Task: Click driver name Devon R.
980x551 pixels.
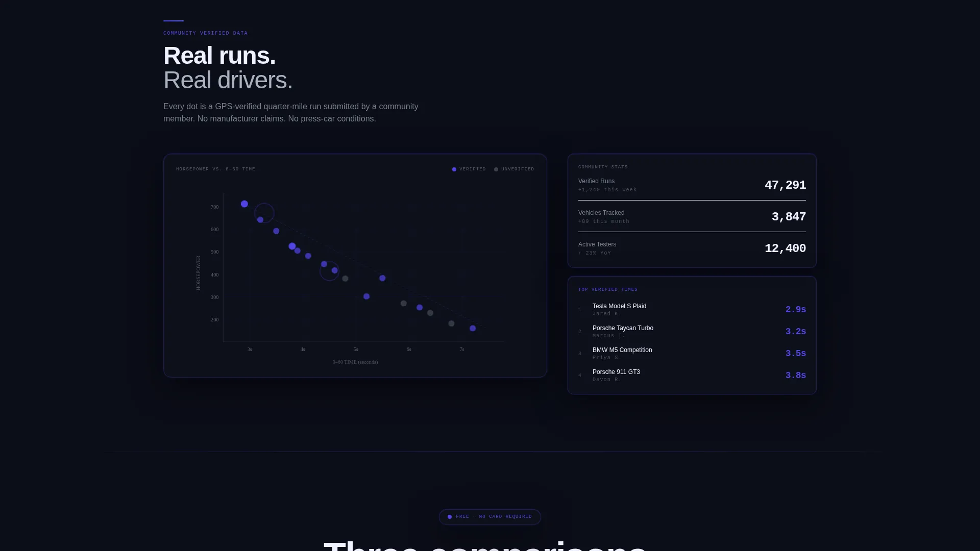Action: pos(607,380)
